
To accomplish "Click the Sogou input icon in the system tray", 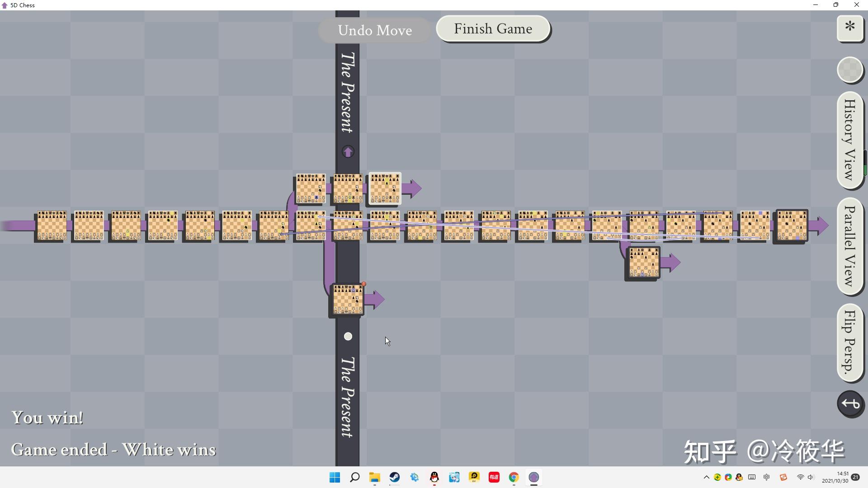I will point(783,478).
